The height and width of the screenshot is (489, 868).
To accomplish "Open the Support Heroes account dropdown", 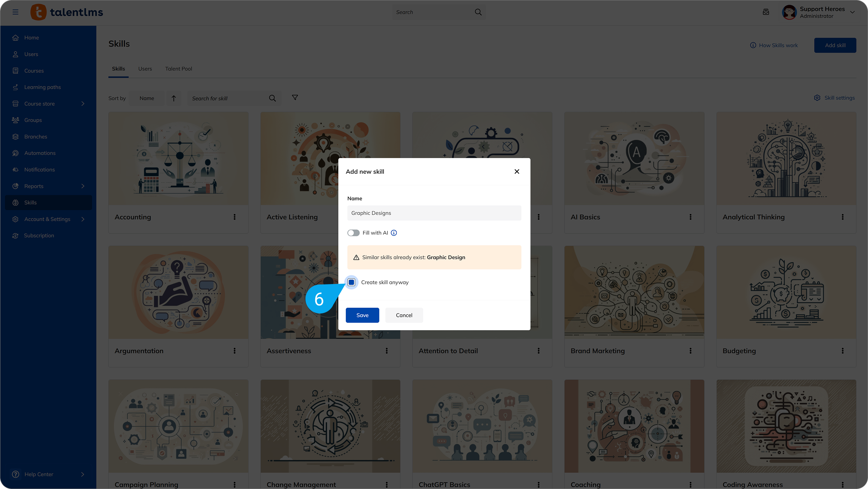I will pyautogui.click(x=852, y=12).
